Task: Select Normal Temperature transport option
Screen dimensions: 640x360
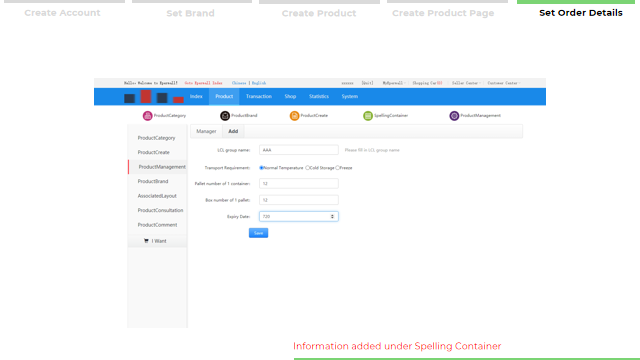Action: [x=262, y=168]
